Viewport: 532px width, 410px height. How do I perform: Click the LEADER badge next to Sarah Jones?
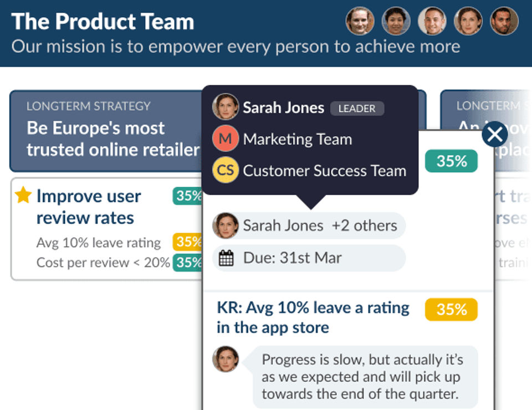pos(357,109)
